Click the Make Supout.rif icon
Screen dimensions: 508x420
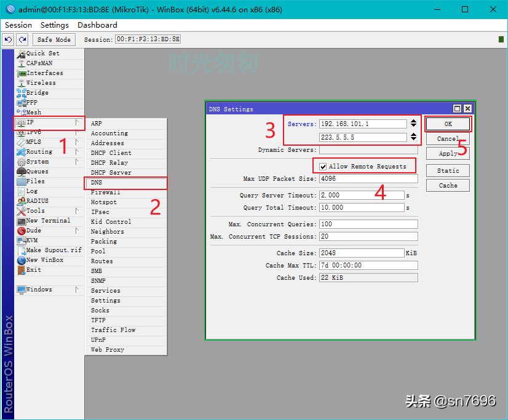click(22, 250)
